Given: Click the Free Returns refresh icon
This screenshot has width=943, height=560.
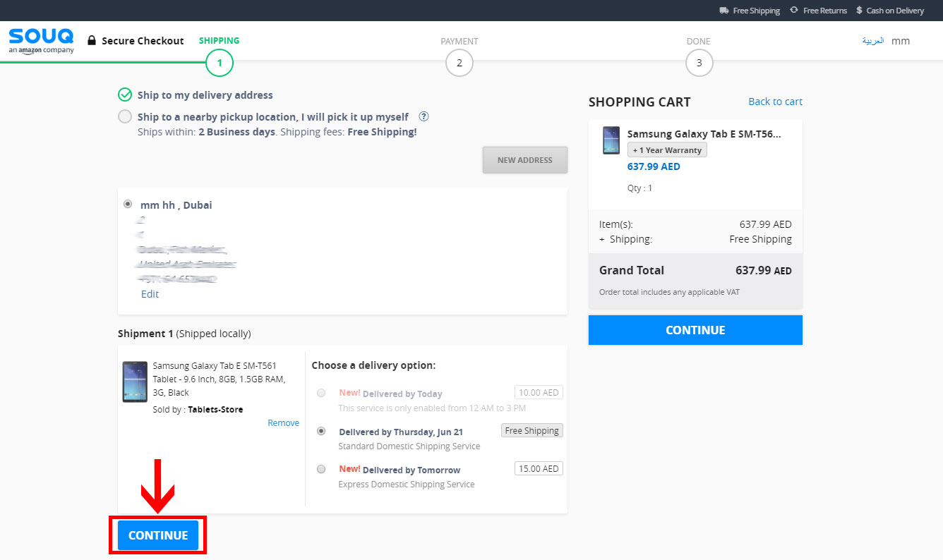Looking at the screenshot, I should [x=793, y=10].
